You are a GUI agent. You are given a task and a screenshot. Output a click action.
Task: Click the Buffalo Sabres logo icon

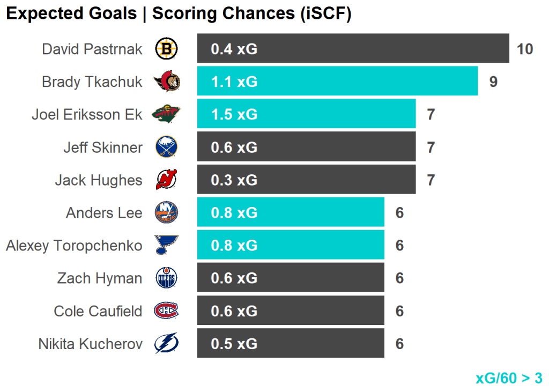pyautogui.click(x=166, y=147)
